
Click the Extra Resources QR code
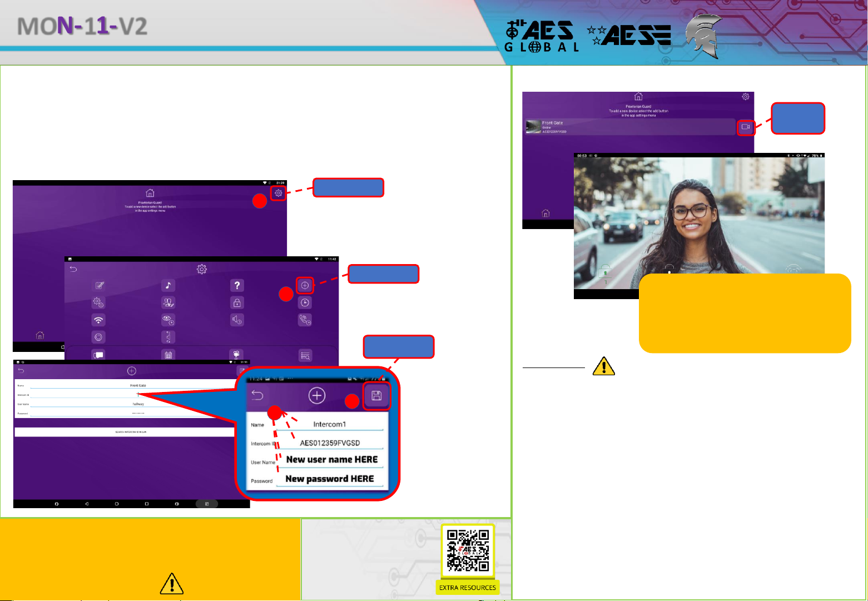tap(468, 550)
